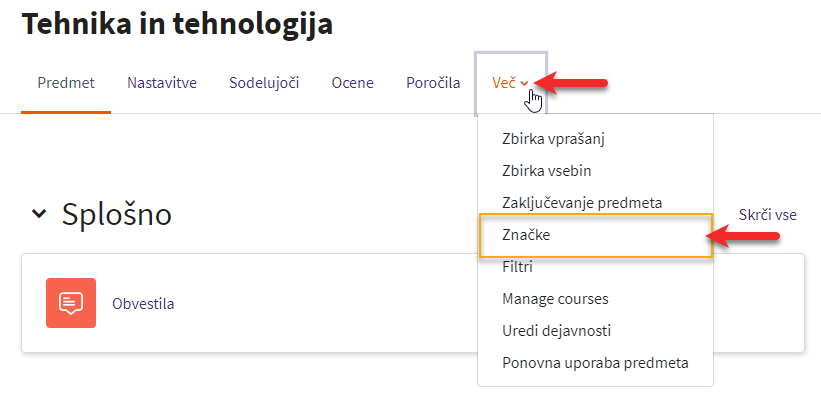Switch to the Predmet tab
This screenshot has width=821, height=396.
pyautogui.click(x=66, y=83)
